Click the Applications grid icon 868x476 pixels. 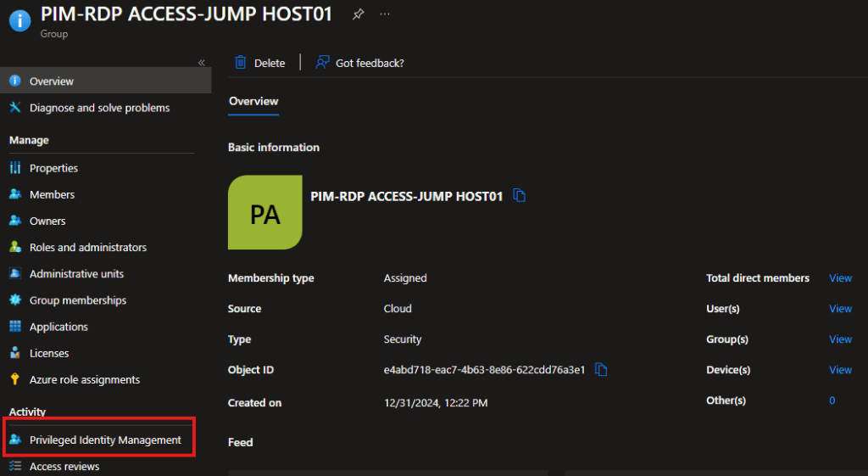point(15,327)
